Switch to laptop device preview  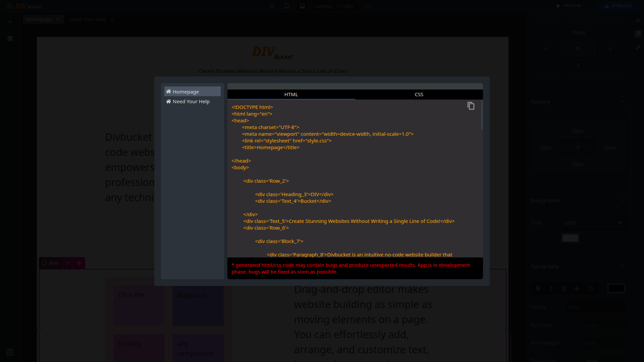click(x=302, y=6)
